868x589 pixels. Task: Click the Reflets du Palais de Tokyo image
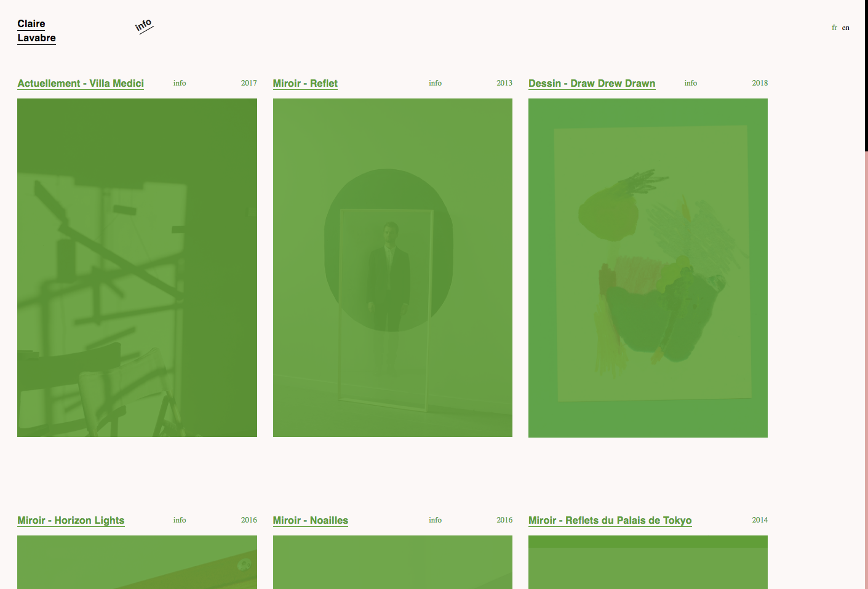point(648,562)
